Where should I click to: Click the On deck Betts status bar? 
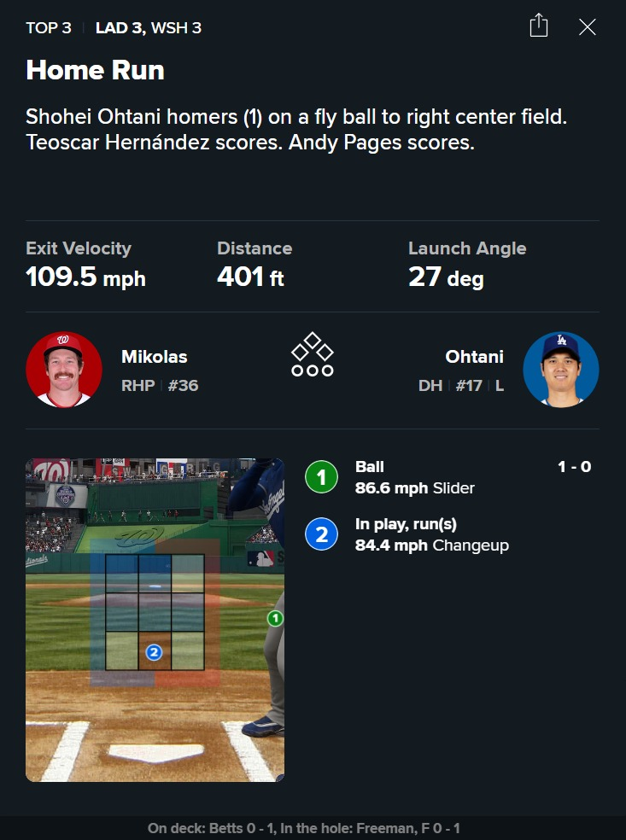point(304,828)
